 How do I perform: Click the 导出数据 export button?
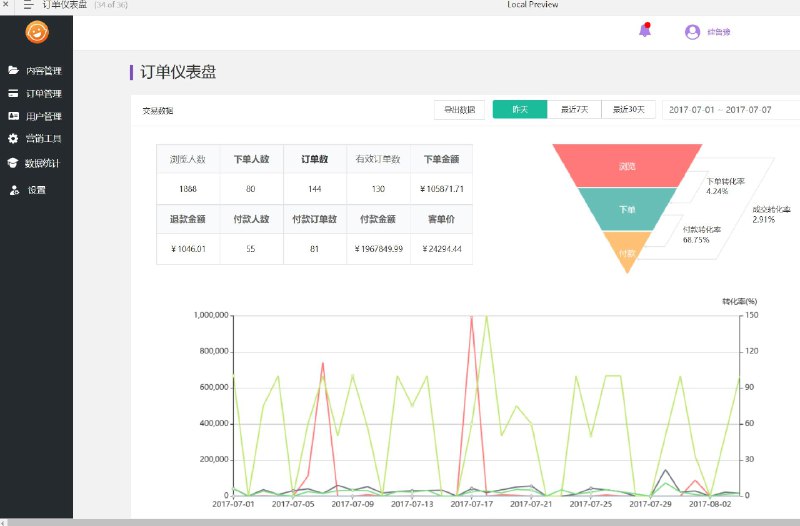(459, 110)
